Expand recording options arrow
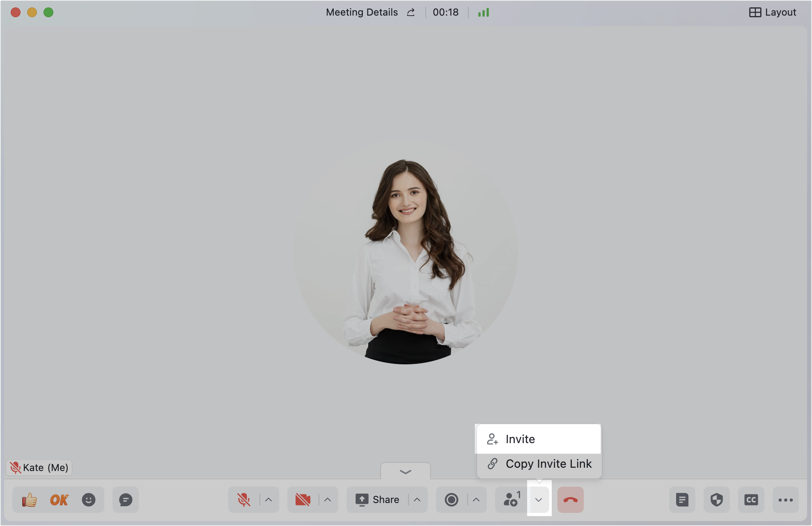 point(476,500)
